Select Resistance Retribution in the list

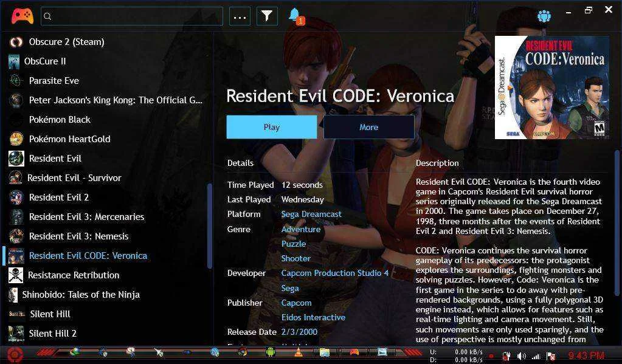pyautogui.click(x=74, y=275)
